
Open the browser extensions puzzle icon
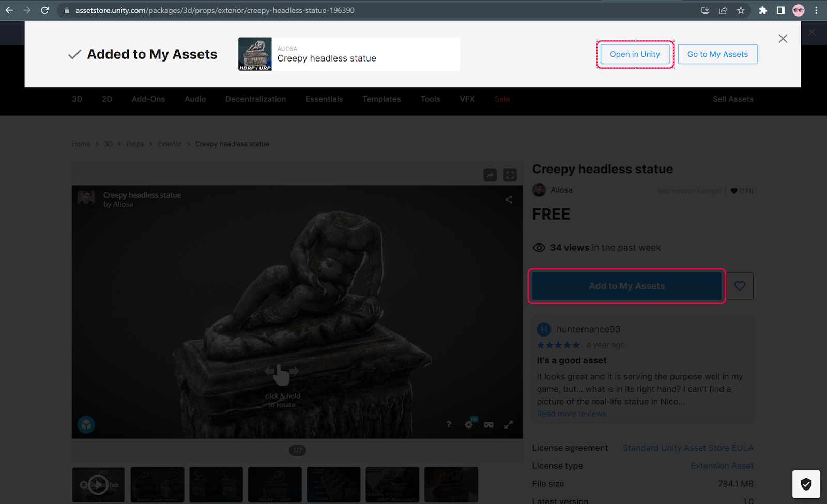pos(763,10)
